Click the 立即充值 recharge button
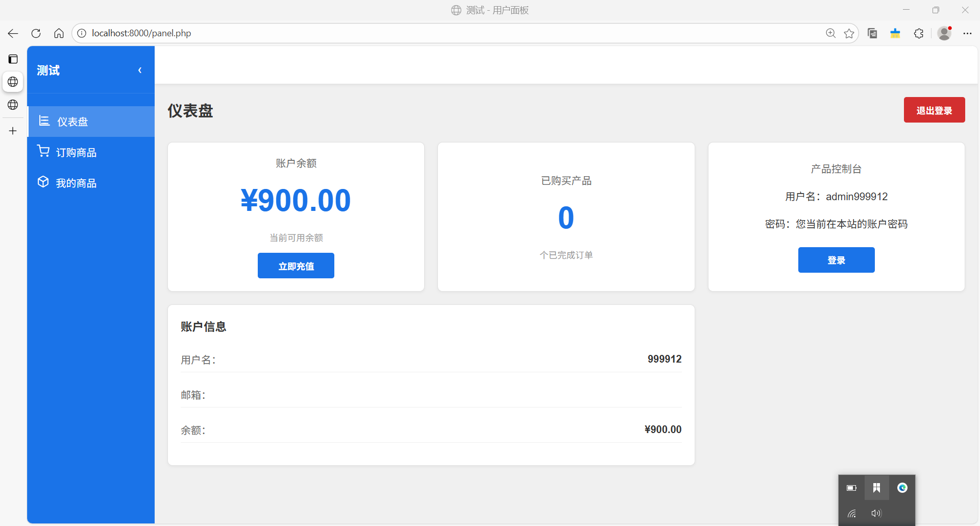 (x=296, y=266)
